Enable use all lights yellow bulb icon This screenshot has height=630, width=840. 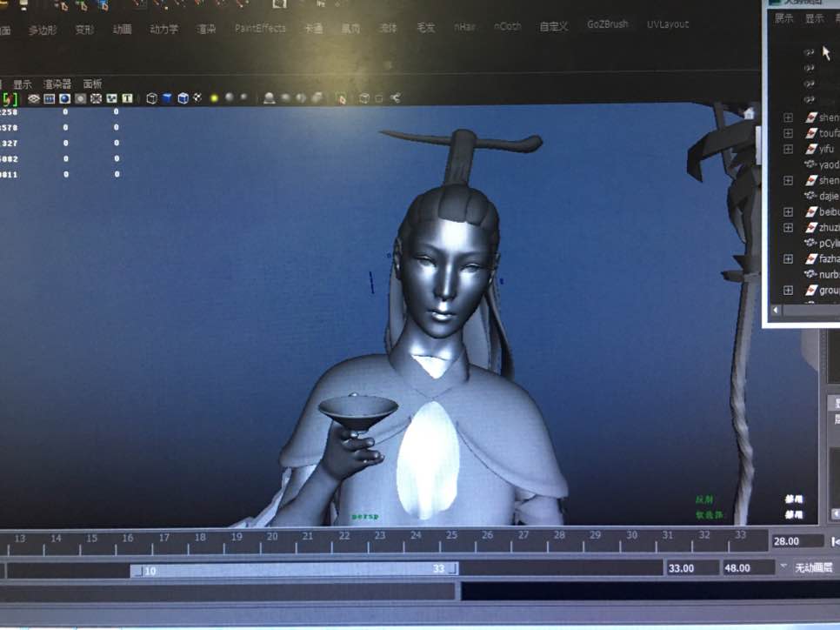click(x=214, y=98)
